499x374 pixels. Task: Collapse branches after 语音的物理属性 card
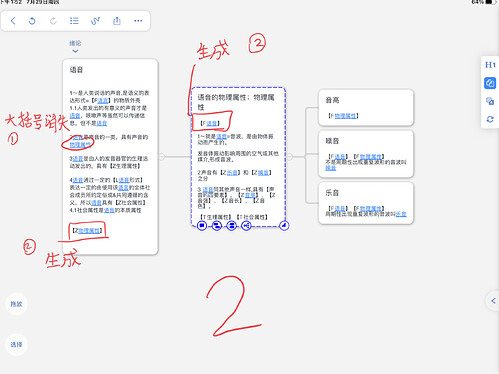[289, 157]
